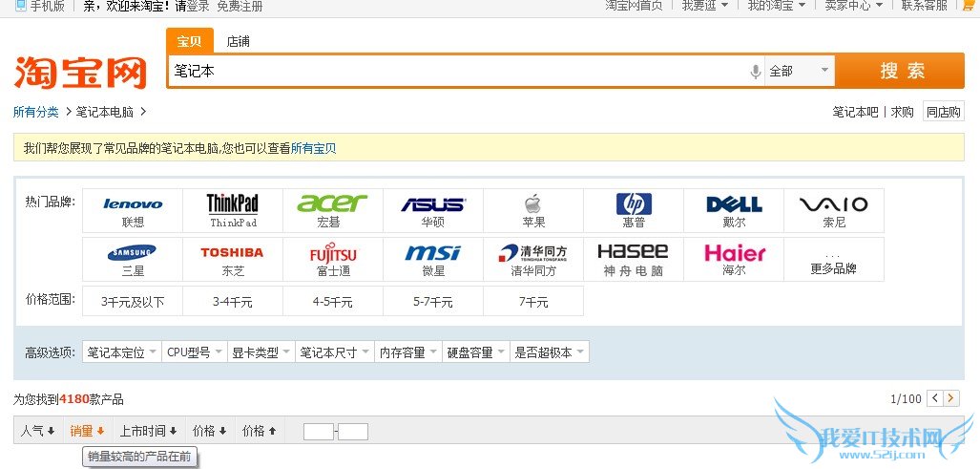Switch to the 宝贝 search tab
The height and width of the screenshot is (469, 980).
189,41
